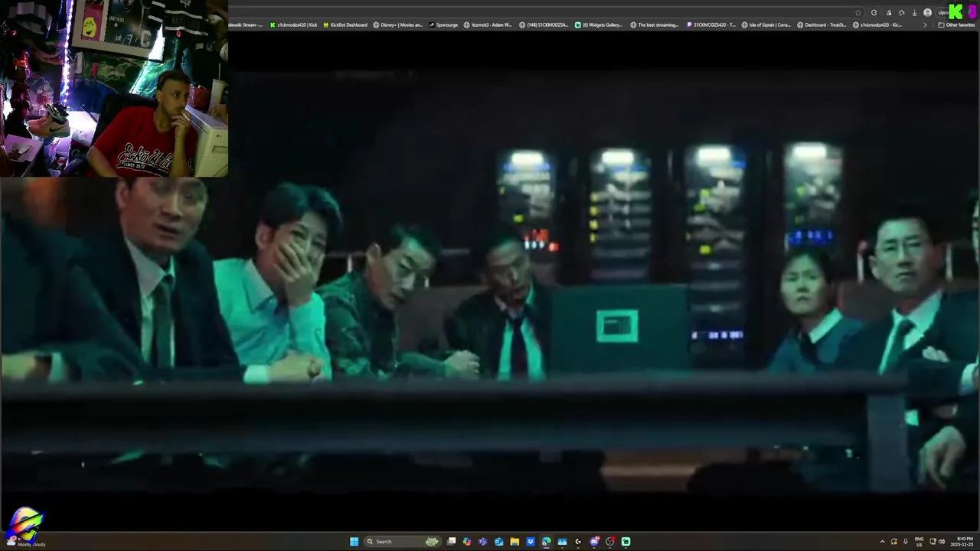
Task: Favorite this page with the star icon
Action: (x=858, y=13)
